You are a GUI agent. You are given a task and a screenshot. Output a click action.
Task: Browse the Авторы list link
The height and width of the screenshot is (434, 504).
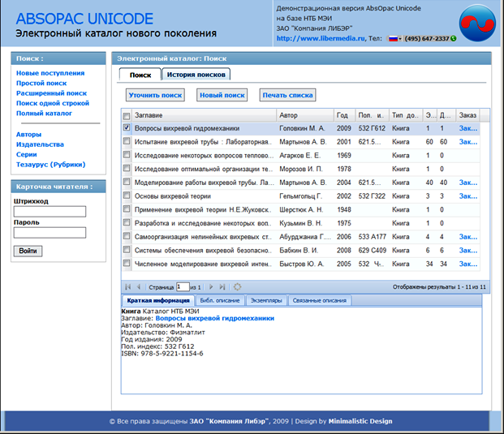tap(28, 135)
